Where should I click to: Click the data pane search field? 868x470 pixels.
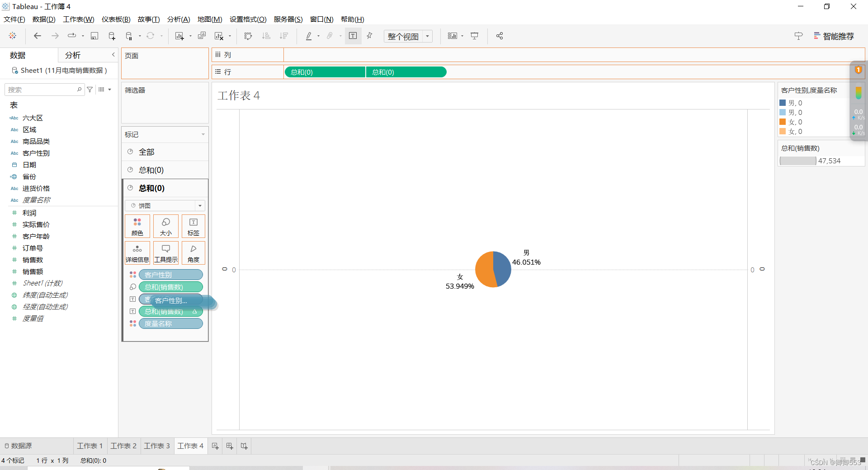click(x=44, y=90)
